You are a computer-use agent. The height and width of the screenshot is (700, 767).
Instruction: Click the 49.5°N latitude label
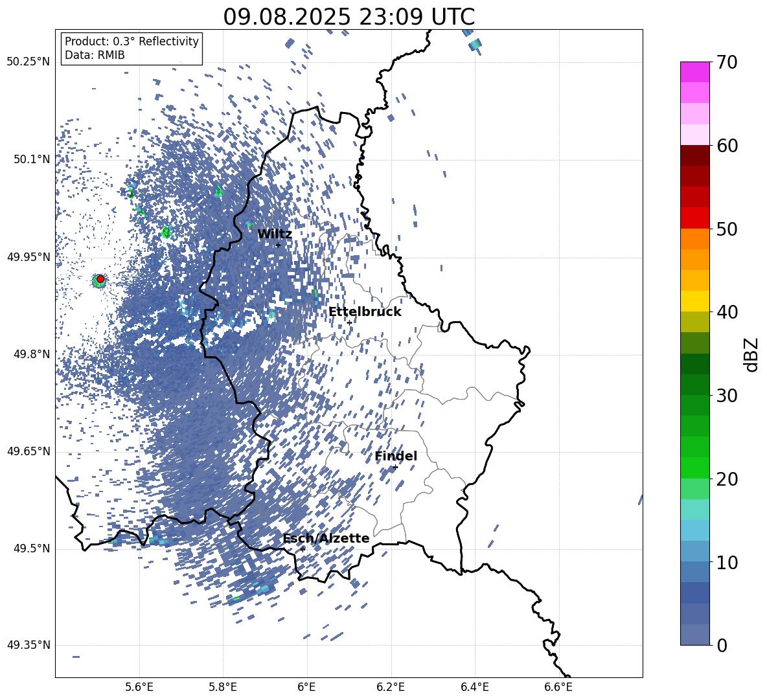point(32,548)
